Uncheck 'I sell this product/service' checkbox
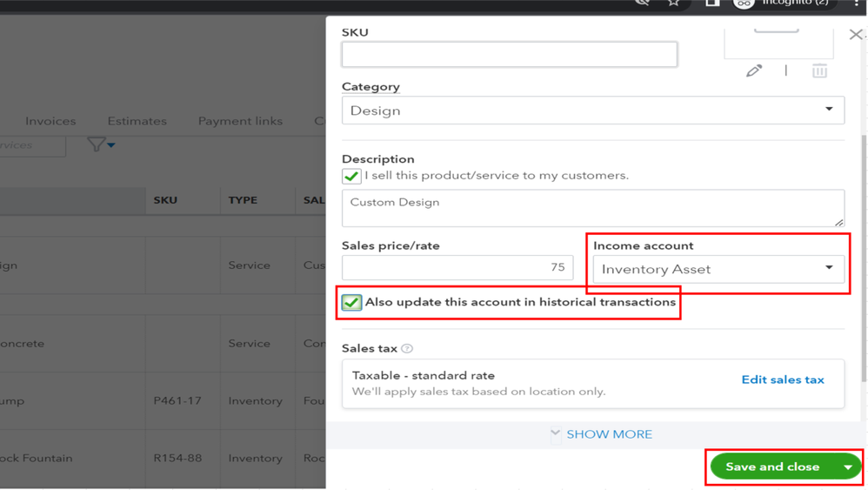868x490 pixels. click(x=351, y=176)
